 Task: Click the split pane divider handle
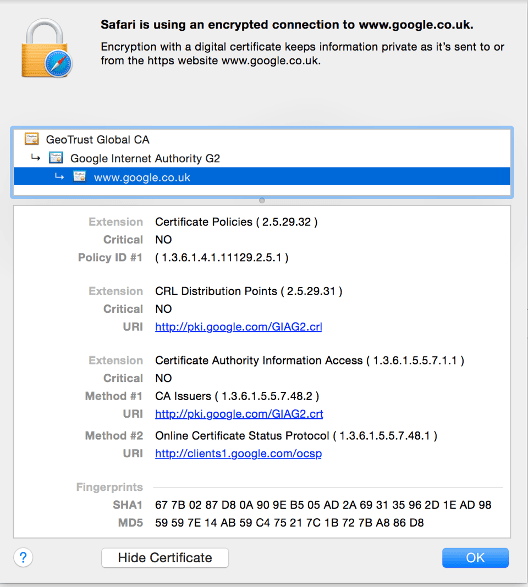click(262, 200)
